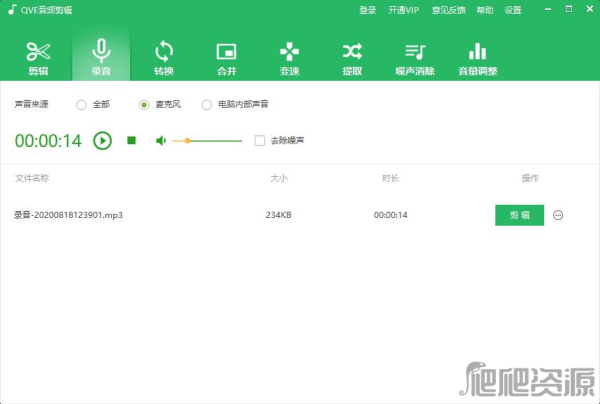Click the green play button

tap(103, 141)
